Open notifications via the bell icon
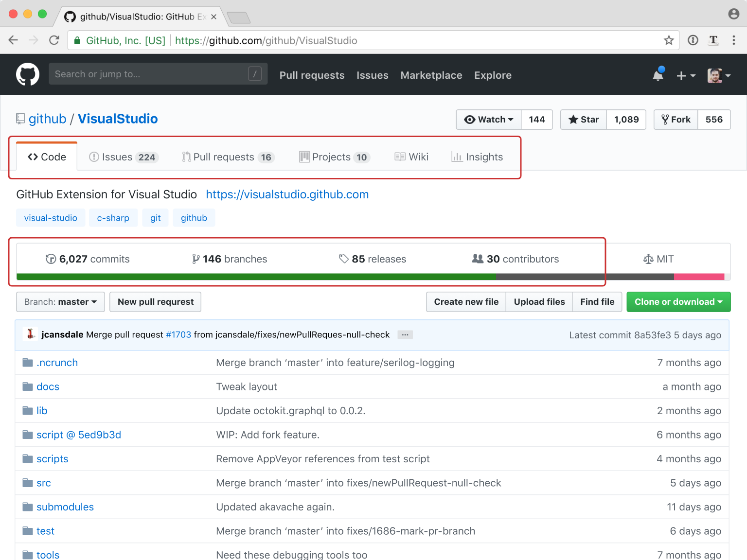The height and width of the screenshot is (560, 747). [x=658, y=75]
